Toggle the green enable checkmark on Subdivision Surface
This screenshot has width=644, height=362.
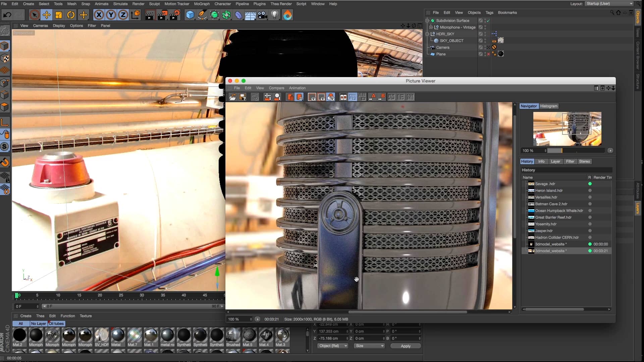[488, 20]
